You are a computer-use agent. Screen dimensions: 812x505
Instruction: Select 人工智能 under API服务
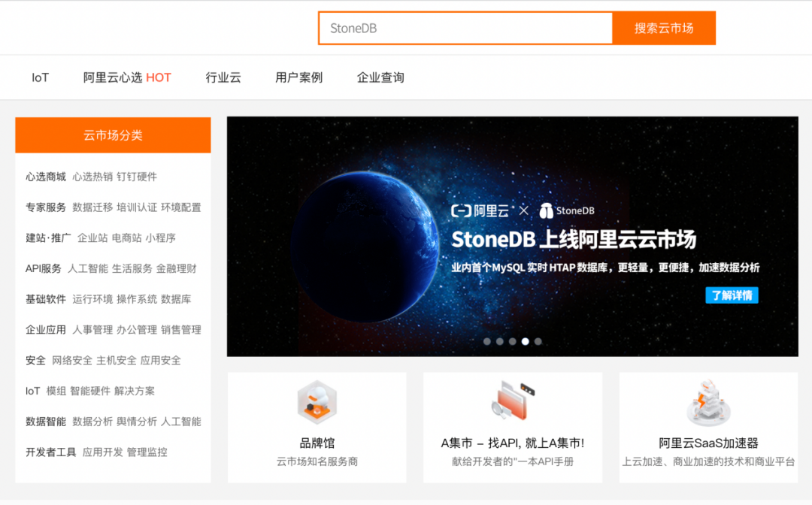[89, 268]
